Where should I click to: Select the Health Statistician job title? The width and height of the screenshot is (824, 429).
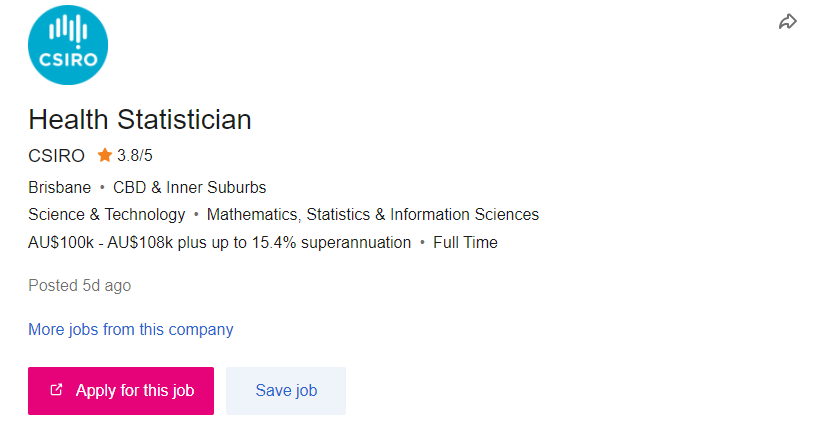pyautogui.click(x=140, y=119)
